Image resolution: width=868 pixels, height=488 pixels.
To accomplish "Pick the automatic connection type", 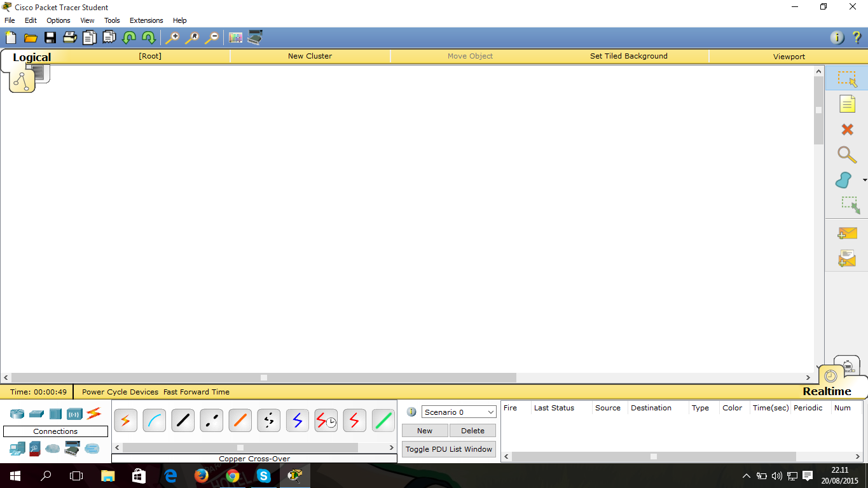I will tap(125, 421).
